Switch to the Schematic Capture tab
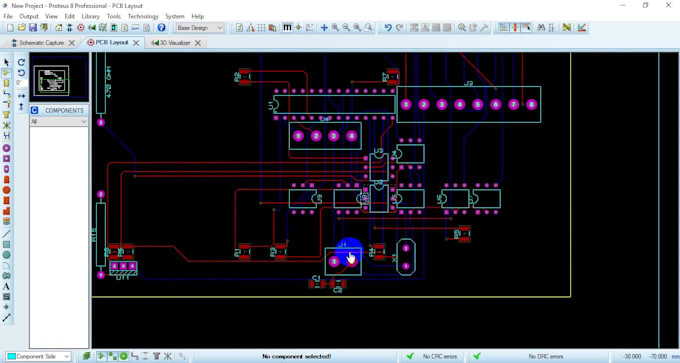The height and width of the screenshot is (363, 680). pos(41,43)
